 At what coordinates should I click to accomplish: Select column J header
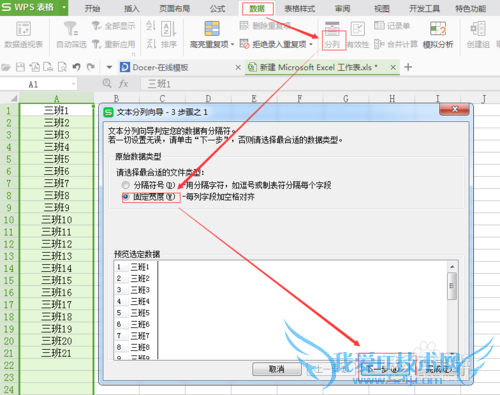pyautogui.click(x=483, y=98)
